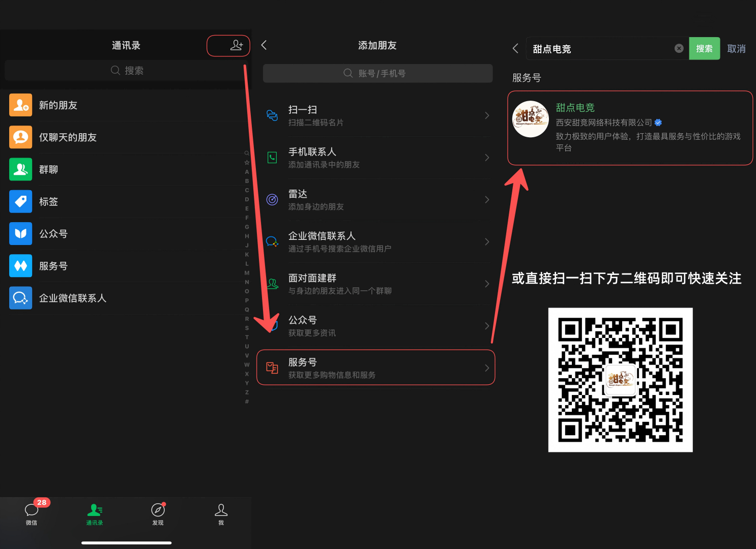Click the green 搜索 button
This screenshot has width=756, height=549.
(704, 48)
